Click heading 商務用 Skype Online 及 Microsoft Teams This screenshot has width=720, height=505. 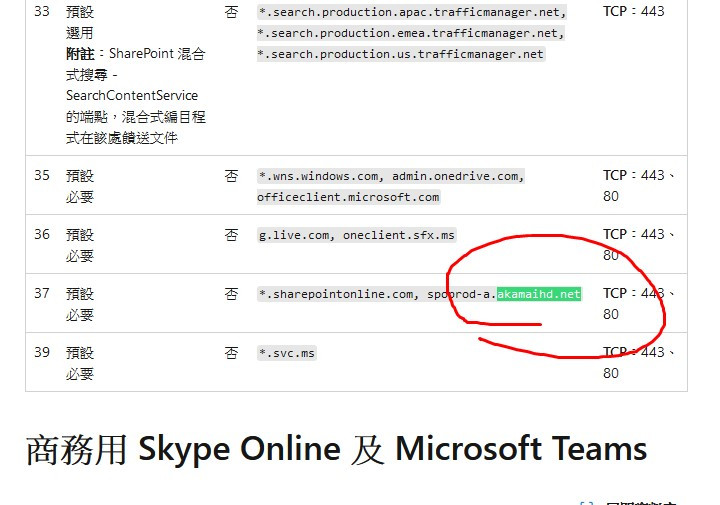[x=337, y=449]
